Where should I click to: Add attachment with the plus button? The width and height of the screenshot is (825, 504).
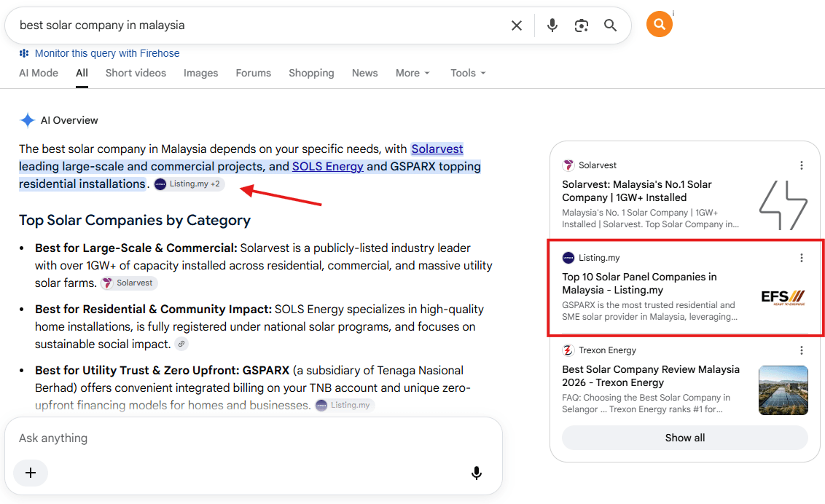click(31, 473)
